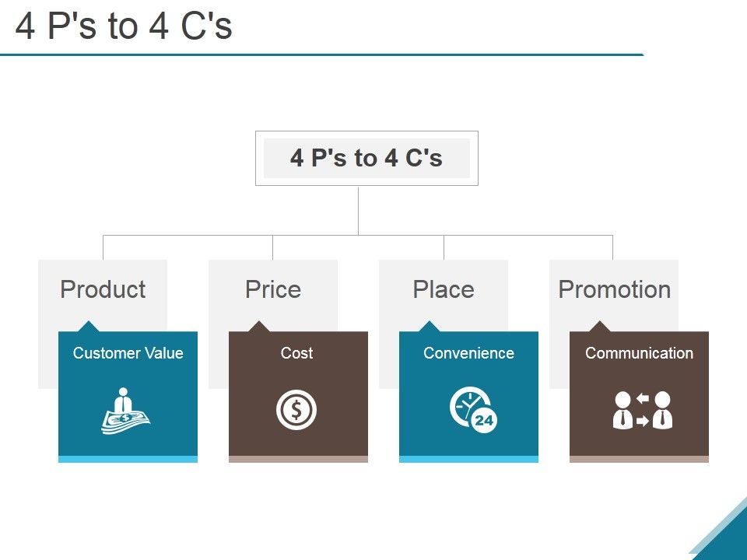Select the Convenience label text
The width and height of the screenshot is (747, 560).
468,353
